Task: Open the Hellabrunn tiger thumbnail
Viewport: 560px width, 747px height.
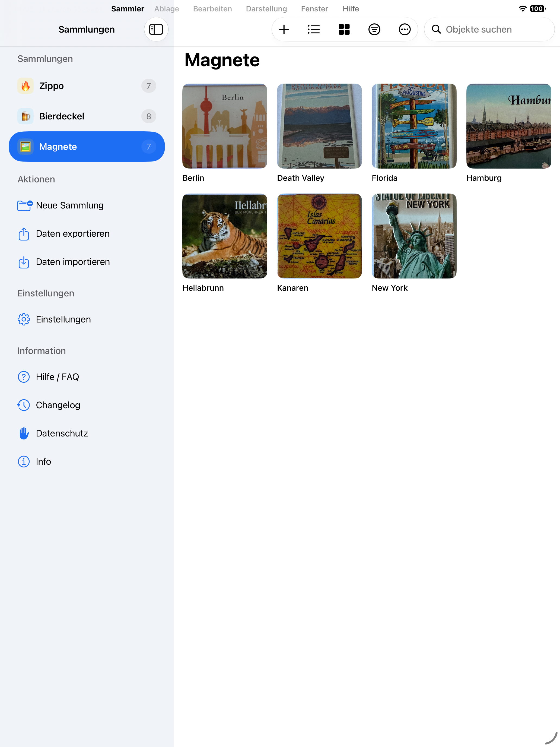Action: (x=225, y=236)
